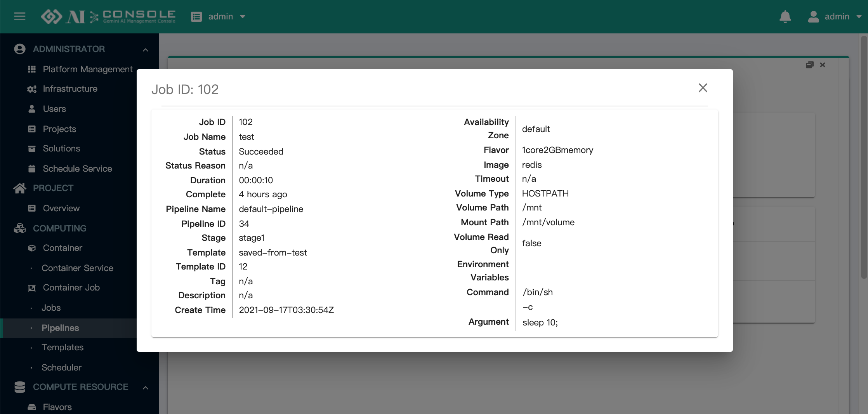Image resolution: width=868 pixels, height=414 pixels.
Task: Click the ADMINISTRATOR account icon
Action: click(x=20, y=49)
